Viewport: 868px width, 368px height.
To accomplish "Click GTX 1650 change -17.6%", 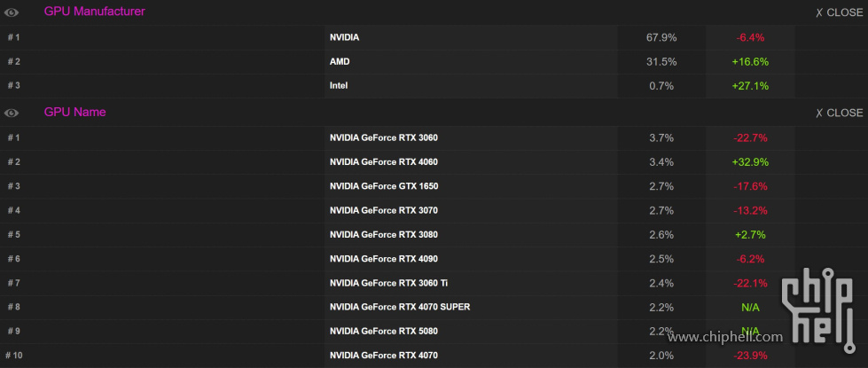I will click(x=750, y=186).
